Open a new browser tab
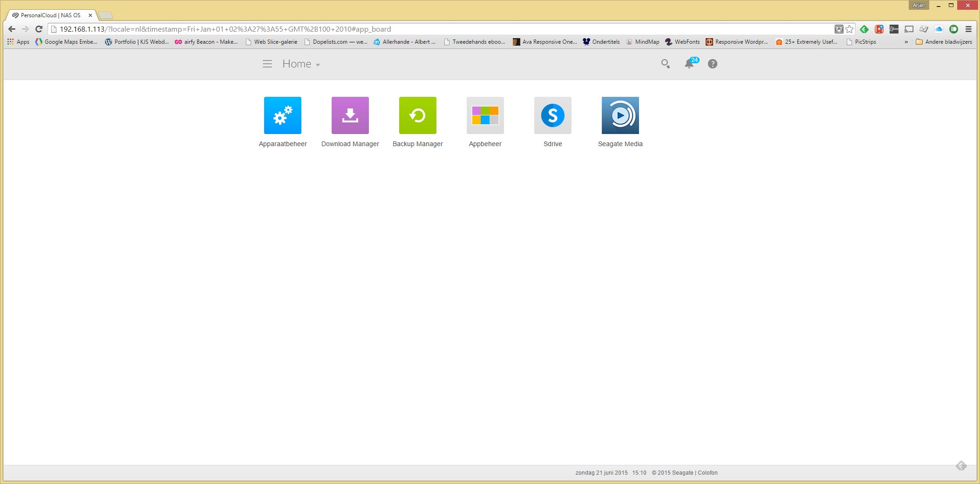980x484 pixels. pyautogui.click(x=106, y=15)
